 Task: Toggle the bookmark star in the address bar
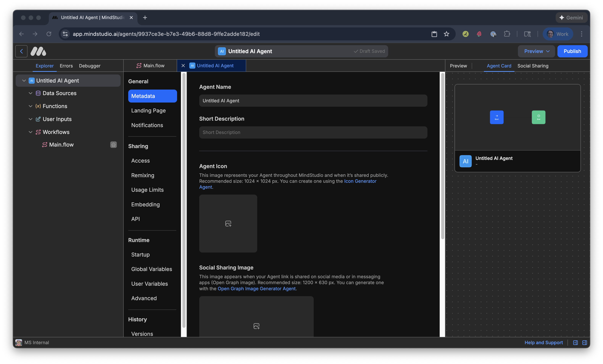(x=447, y=34)
